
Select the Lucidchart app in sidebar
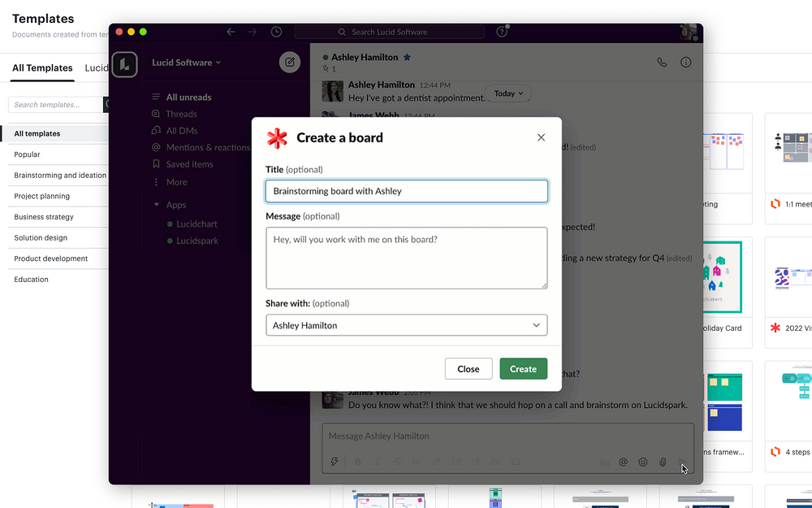[x=197, y=224]
